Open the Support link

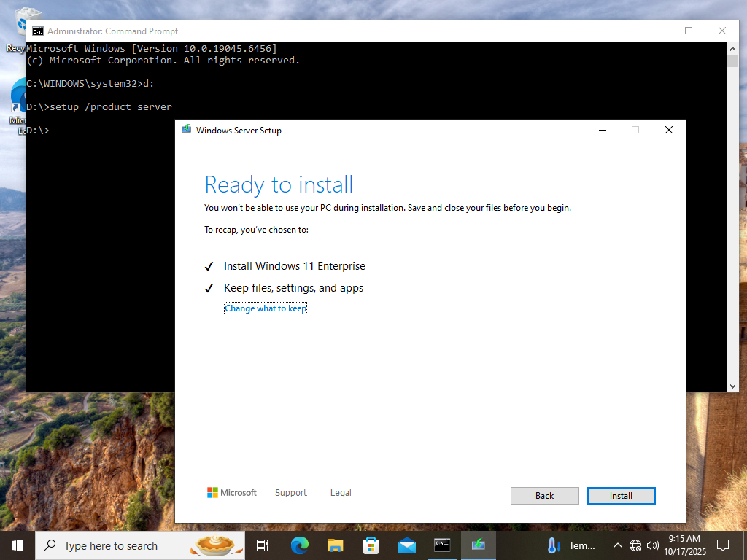(290, 493)
